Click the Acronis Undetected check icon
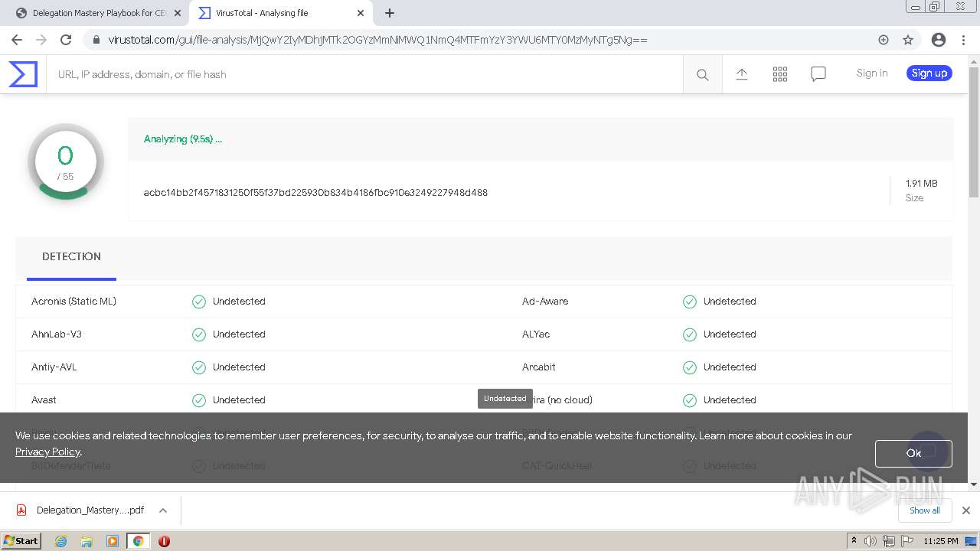980x551 pixels. 199,302
